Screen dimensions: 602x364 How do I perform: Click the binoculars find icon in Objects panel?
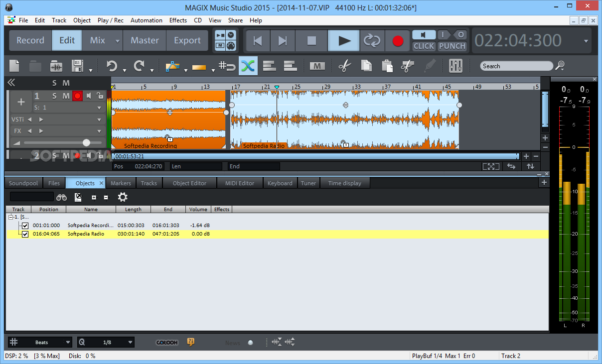[61, 197]
